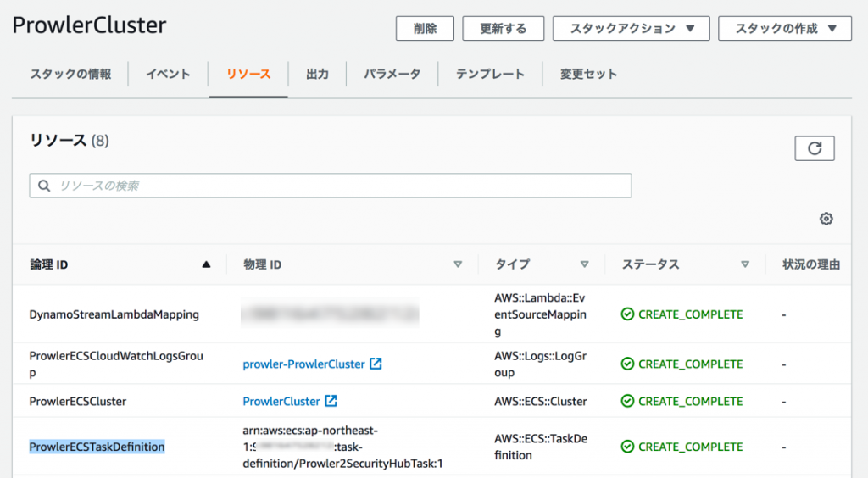This screenshot has width=868, height=478.
Task: Select ProwlerECSCloudWatchLogsGroup logical ID text
Action: tap(116, 364)
